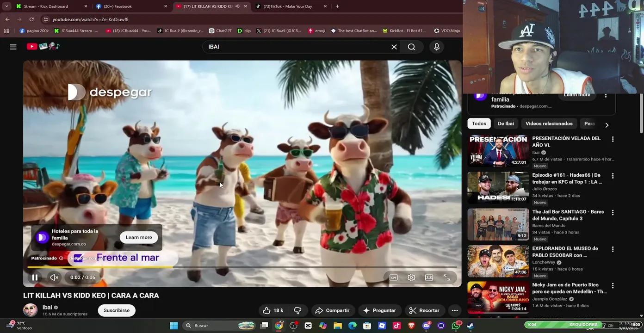Open Episodio #161 - Hades66 video title
This screenshot has height=333, width=644.
point(567,179)
